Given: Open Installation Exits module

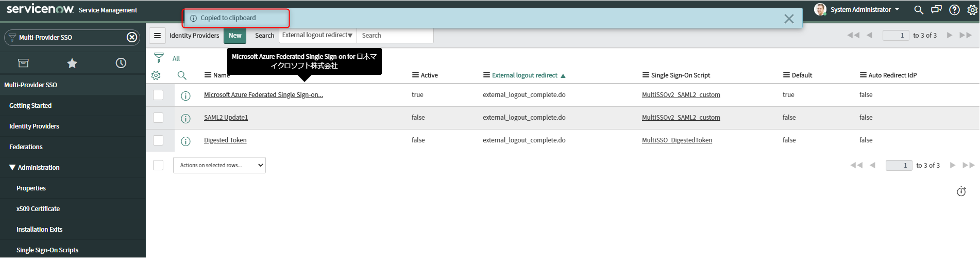Looking at the screenshot, I should coord(39,230).
